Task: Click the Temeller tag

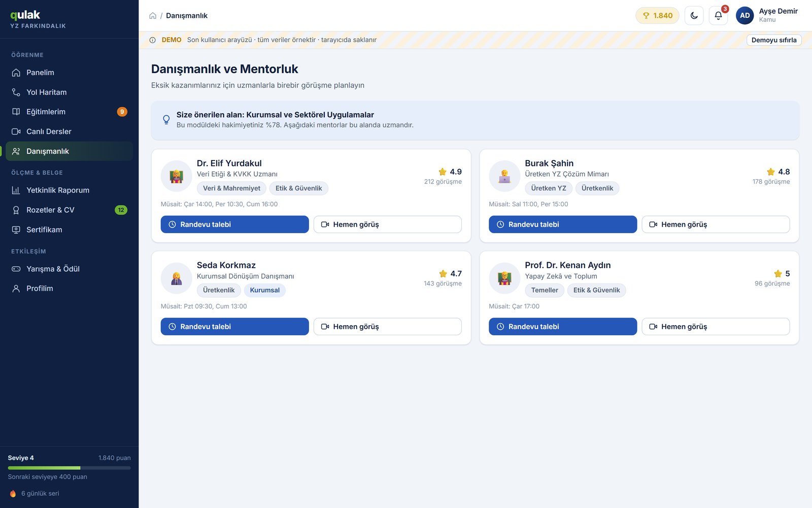Action: pos(545,291)
